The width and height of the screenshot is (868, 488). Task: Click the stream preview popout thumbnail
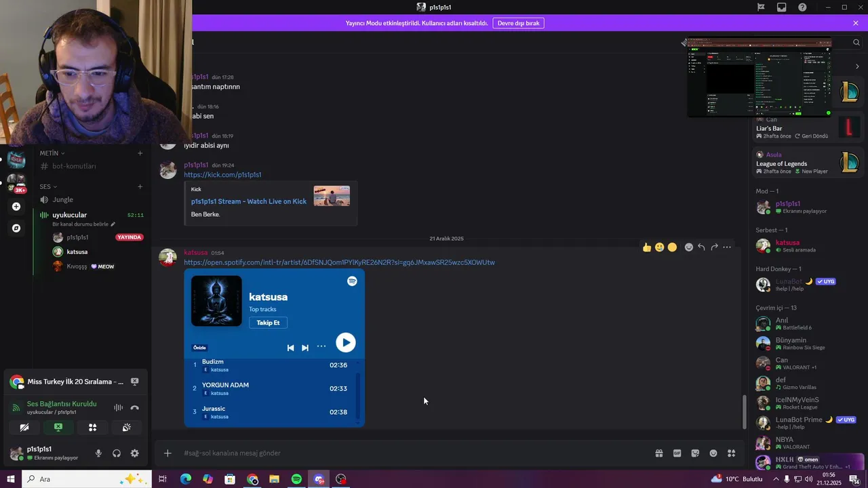pos(759,77)
